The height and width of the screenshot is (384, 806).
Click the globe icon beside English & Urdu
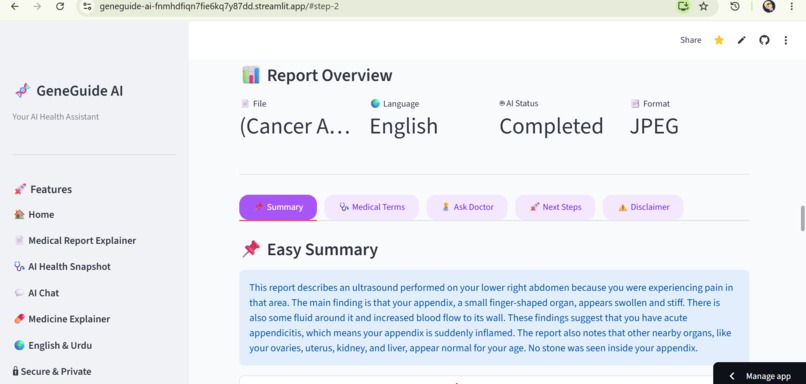[20, 345]
